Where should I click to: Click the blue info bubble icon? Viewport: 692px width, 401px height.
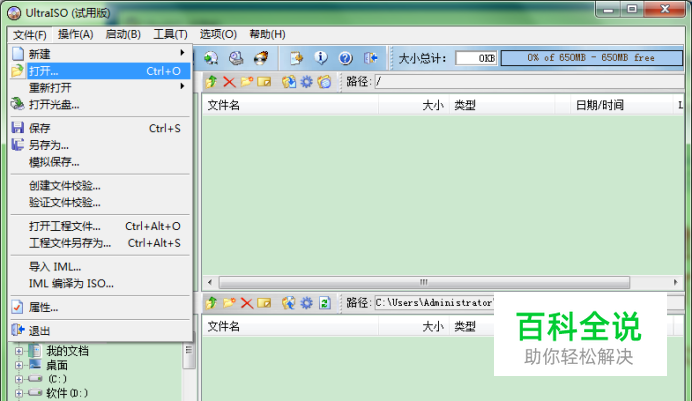[321, 58]
